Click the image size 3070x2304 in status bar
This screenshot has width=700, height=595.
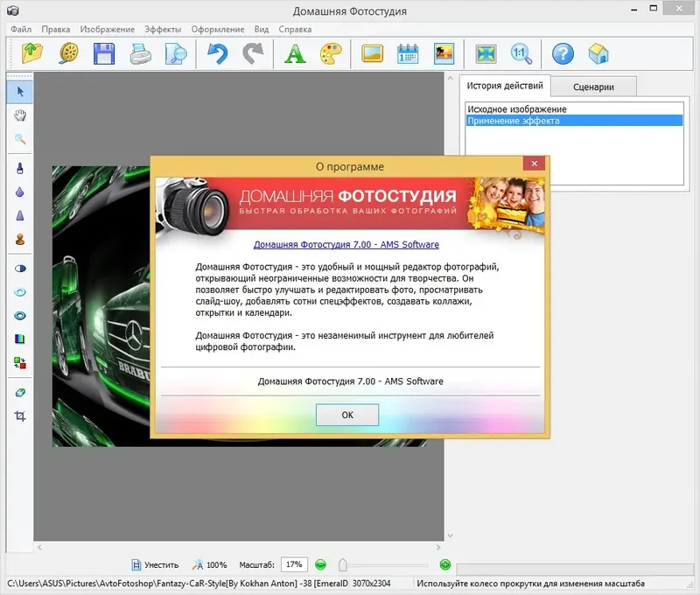point(371,584)
